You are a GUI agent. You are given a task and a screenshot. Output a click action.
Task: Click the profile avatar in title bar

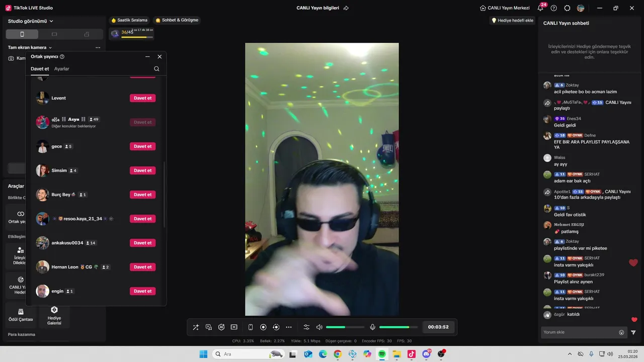tap(581, 8)
